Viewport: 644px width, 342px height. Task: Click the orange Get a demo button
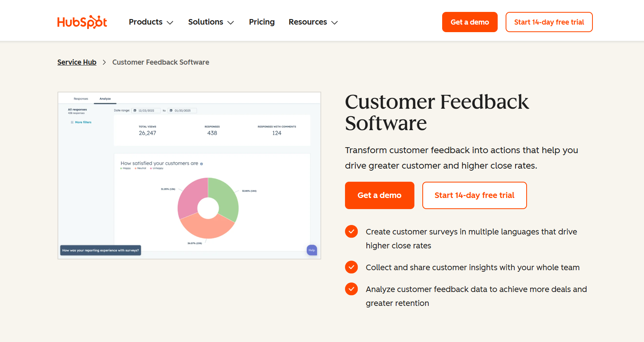click(379, 195)
